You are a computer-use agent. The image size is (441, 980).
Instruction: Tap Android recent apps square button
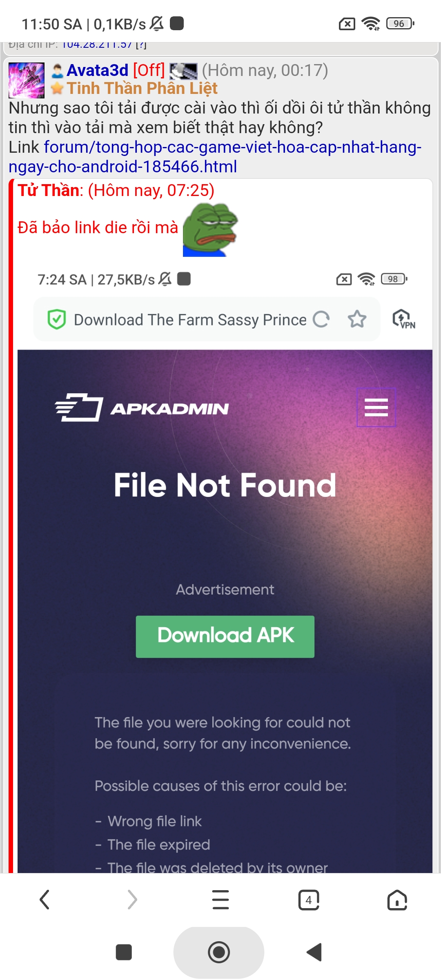point(124,952)
